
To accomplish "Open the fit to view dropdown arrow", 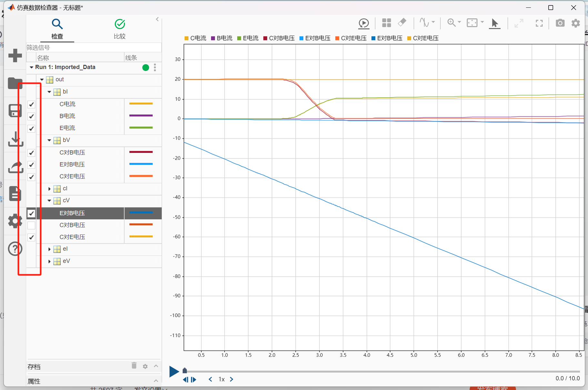I will [482, 22].
